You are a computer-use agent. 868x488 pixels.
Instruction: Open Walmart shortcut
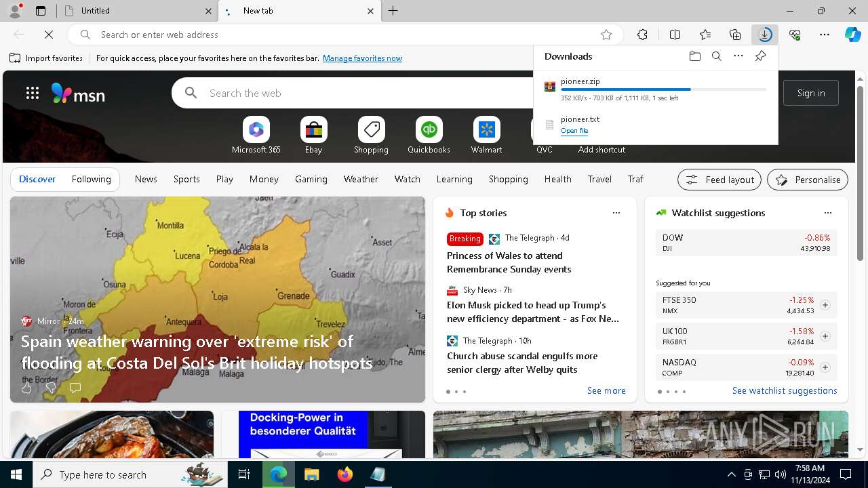[486, 135]
